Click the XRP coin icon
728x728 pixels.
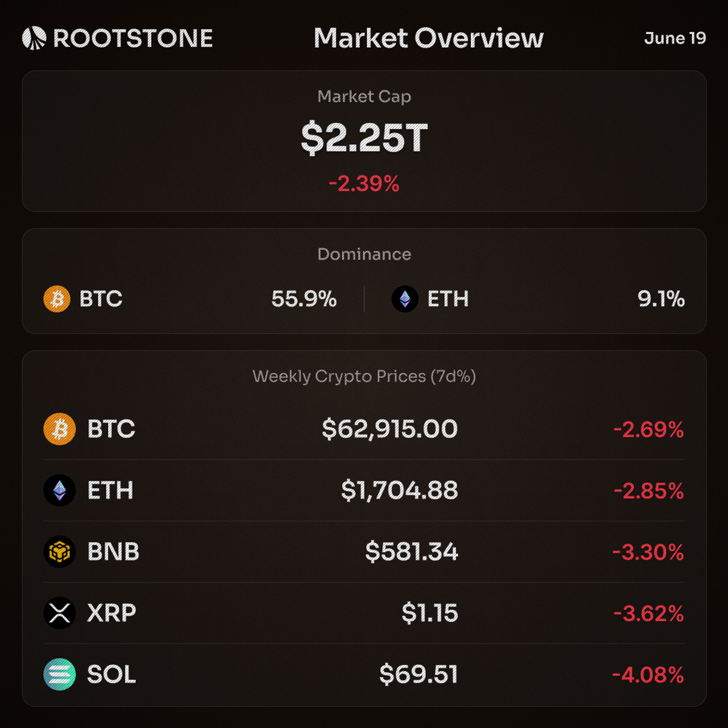(x=59, y=613)
